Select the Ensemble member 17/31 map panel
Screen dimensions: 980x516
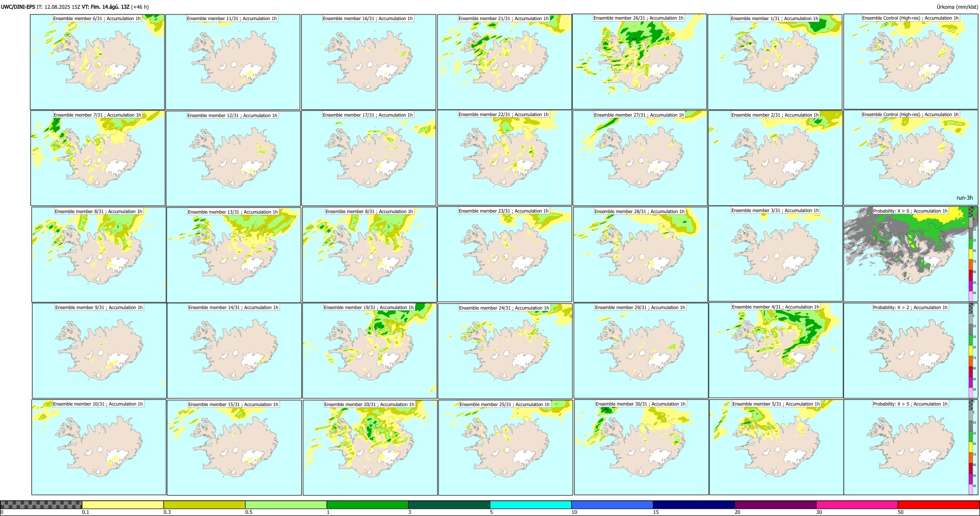[369, 158]
